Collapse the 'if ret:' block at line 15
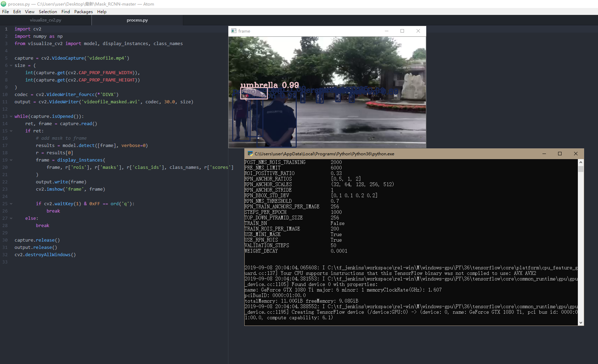Viewport: 598px width, 364px height. tap(11, 131)
